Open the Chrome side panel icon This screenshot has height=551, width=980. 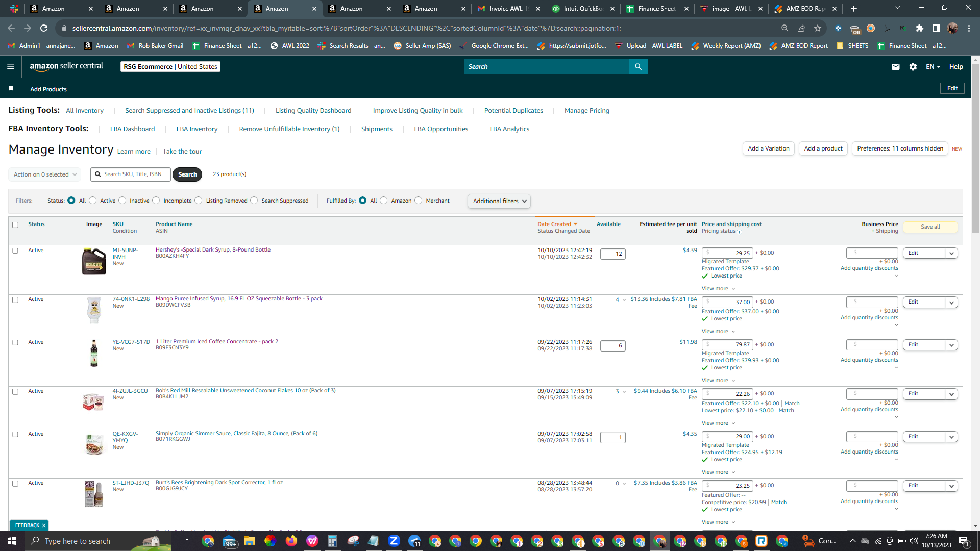[936, 28]
